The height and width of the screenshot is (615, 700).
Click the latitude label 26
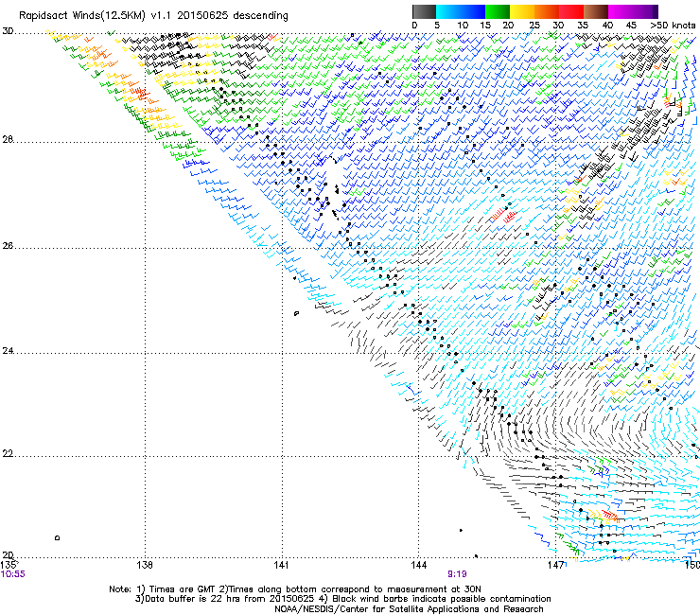8,246
